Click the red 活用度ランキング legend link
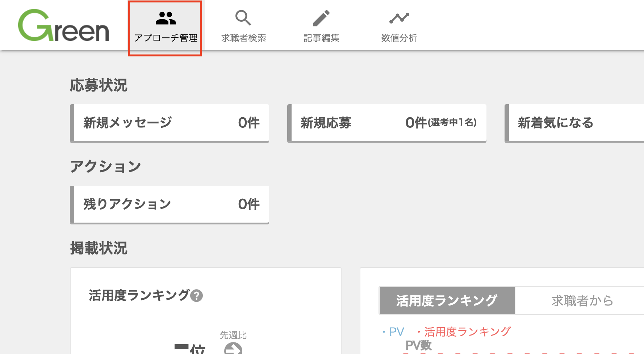This screenshot has width=644, height=354. 464,332
